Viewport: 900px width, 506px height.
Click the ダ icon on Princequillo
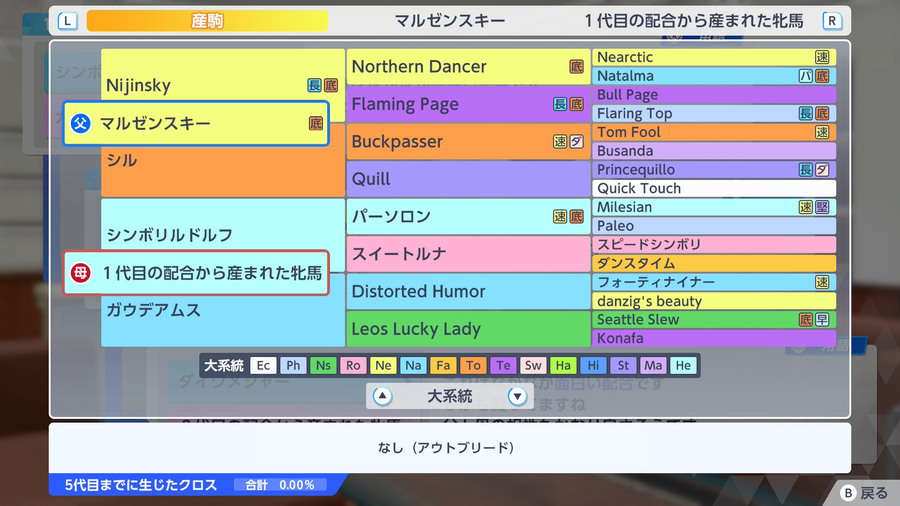(822, 169)
